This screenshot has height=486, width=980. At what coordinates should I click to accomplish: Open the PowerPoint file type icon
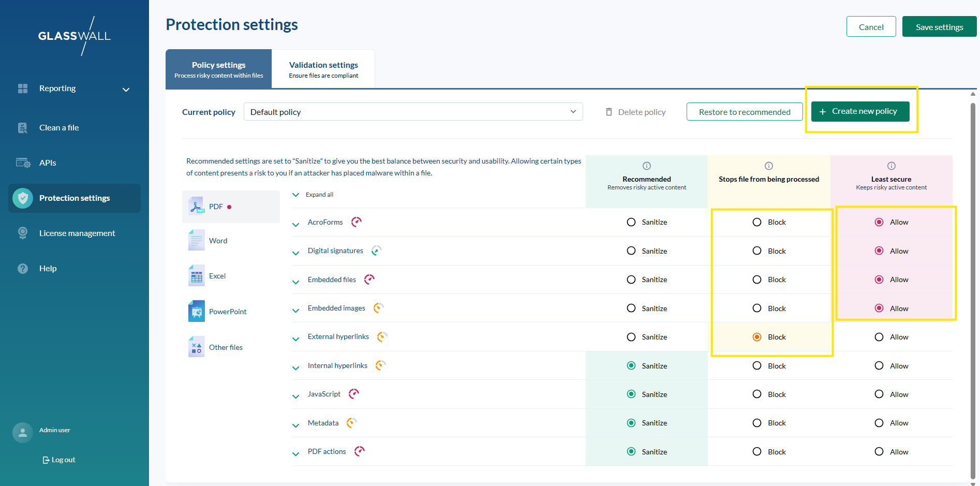point(197,311)
